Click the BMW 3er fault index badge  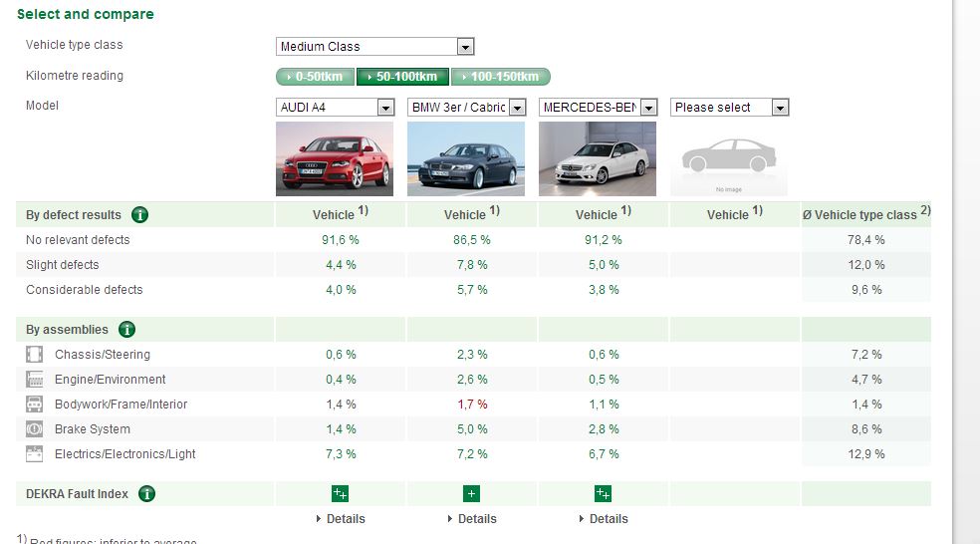[471, 494]
